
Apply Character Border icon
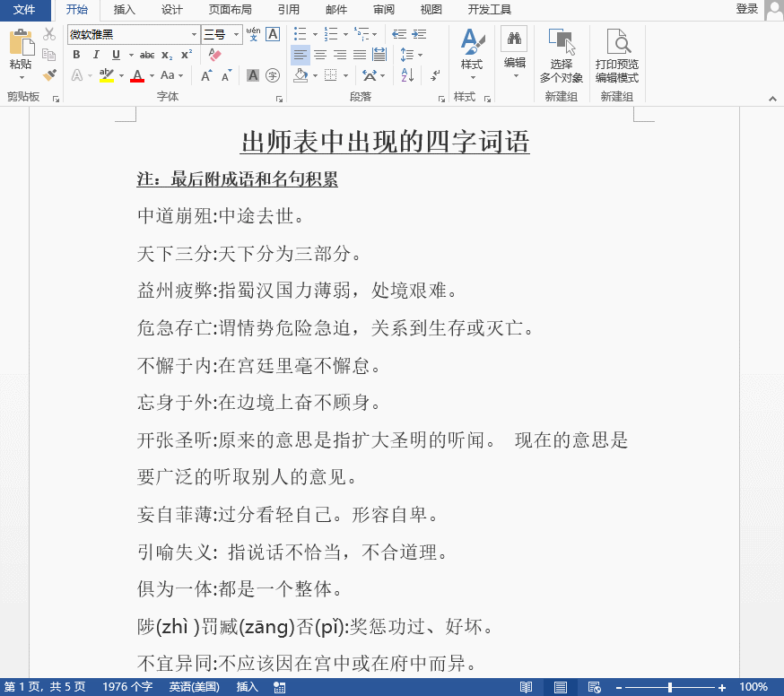[x=273, y=34]
